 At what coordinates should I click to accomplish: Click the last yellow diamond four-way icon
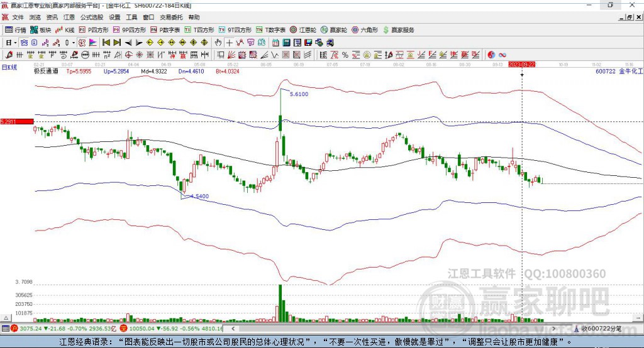click(x=204, y=43)
